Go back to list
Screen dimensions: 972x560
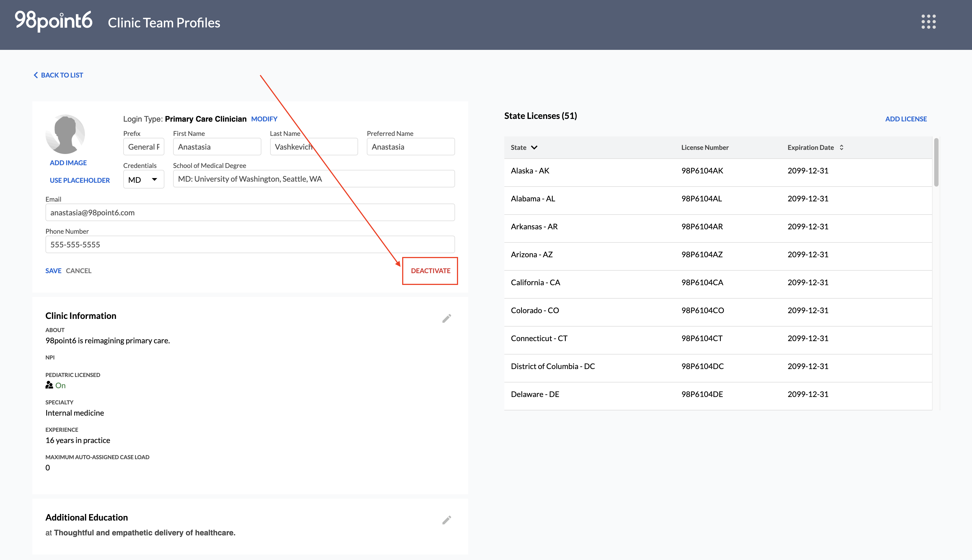58,75
